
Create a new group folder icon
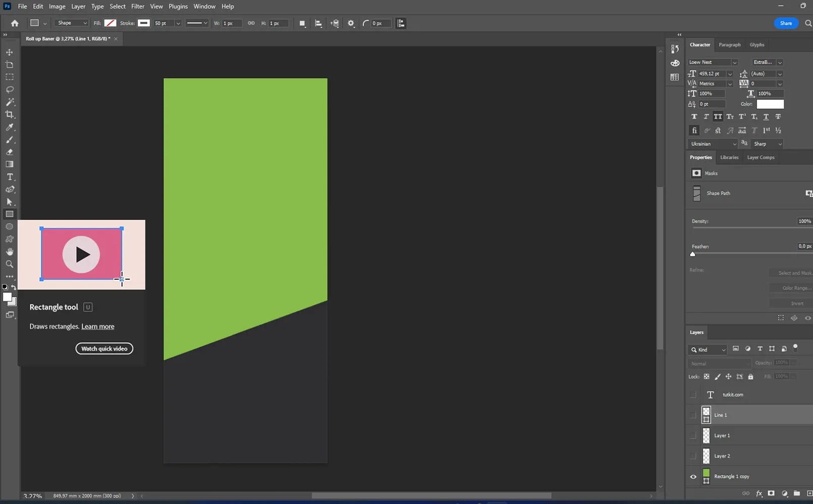797,493
